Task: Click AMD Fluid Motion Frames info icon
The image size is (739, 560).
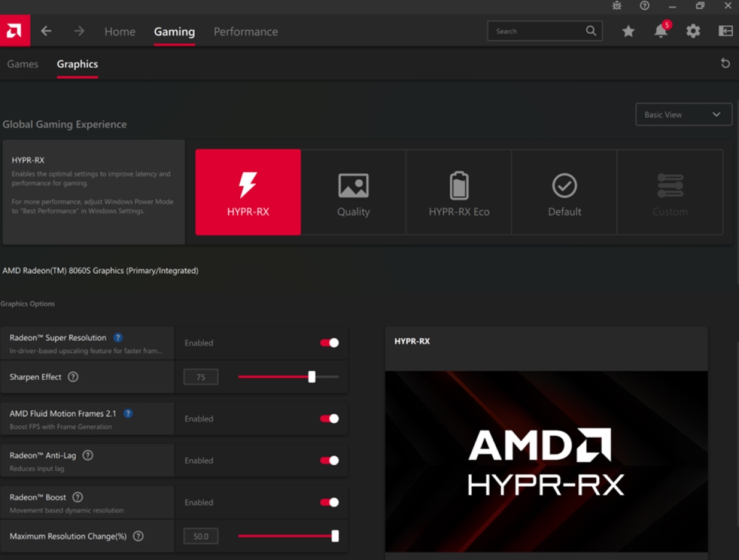Action: 128,414
